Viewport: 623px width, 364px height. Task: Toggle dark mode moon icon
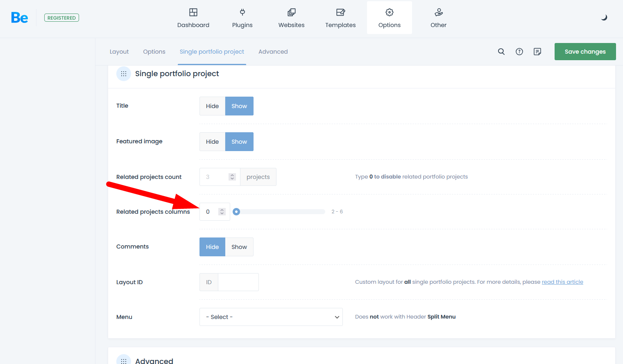tap(604, 18)
